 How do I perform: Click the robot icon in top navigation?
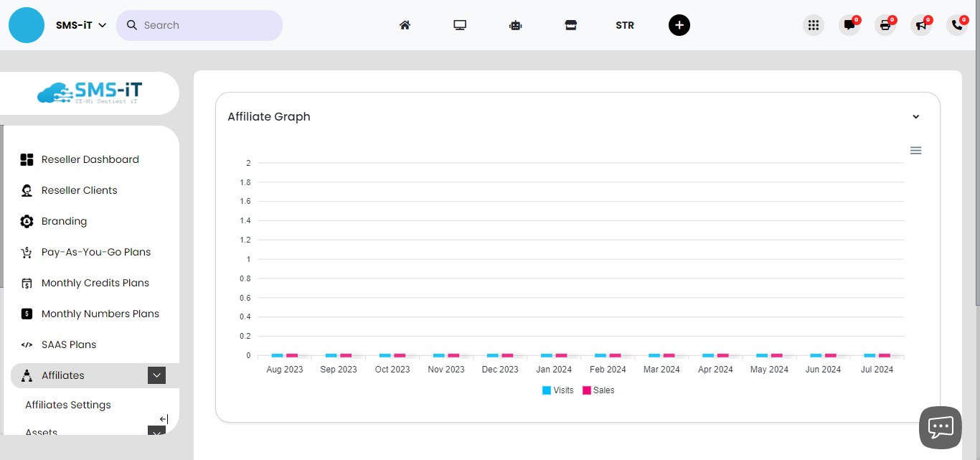[515, 25]
